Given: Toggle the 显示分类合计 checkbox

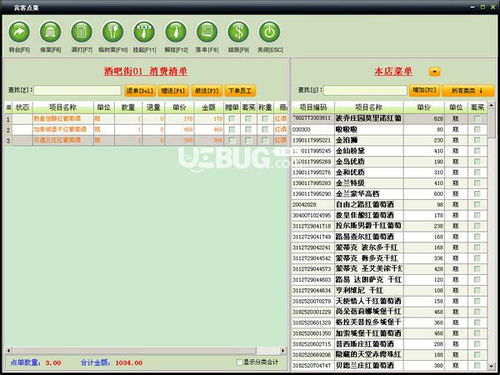Looking at the screenshot, I should pyautogui.click(x=239, y=362).
